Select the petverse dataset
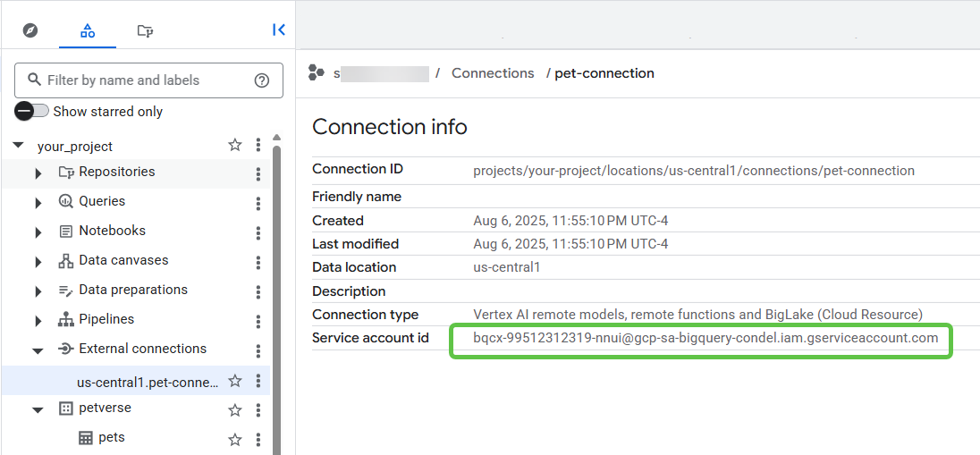This screenshot has width=980, height=455. point(105,409)
